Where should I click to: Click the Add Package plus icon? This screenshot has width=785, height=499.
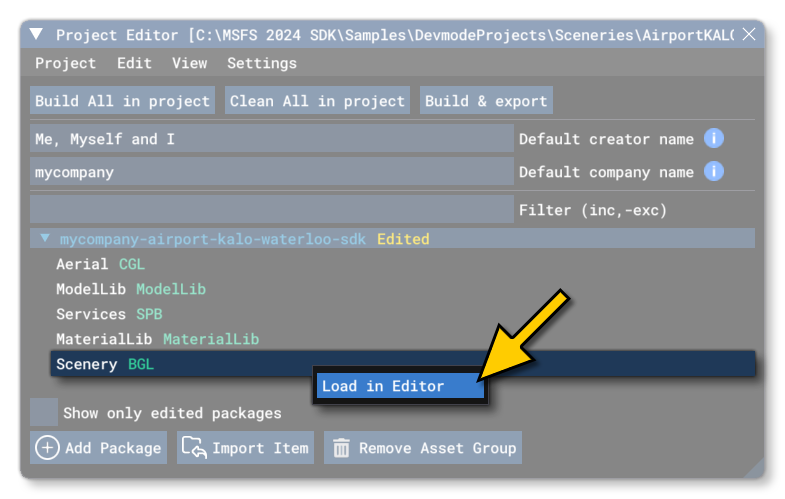pyautogui.click(x=47, y=447)
